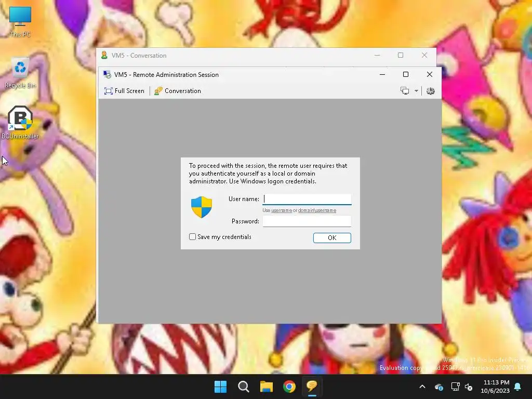Click the Remote Administration Session title icon
The image size is (532, 399).
tap(107, 75)
